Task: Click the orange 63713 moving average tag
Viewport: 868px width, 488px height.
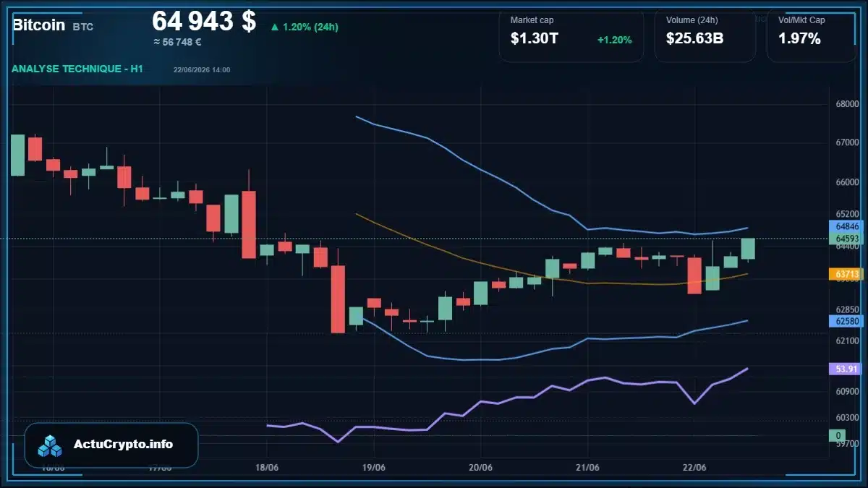Action: click(x=846, y=274)
